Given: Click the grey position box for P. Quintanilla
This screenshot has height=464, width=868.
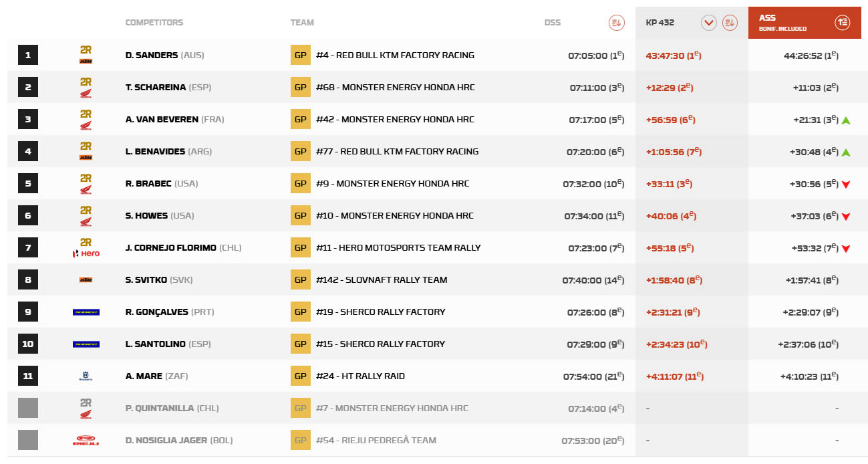Looking at the screenshot, I should pyautogui.click(x=28, y=408).
